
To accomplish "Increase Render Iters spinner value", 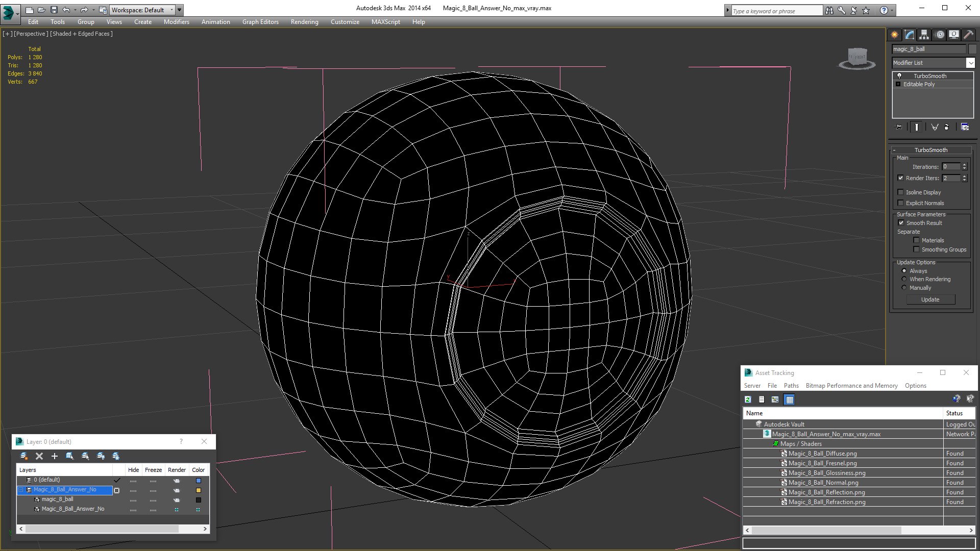I will [x=965, y=176].
